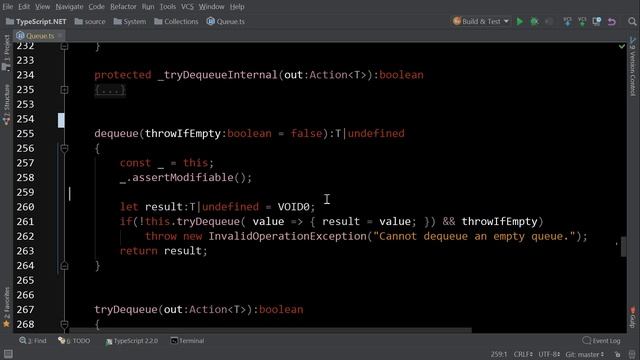The width and height of the screenshot is (640, 360).
Task: Open Search Everywhere magnifier icon
Action: click(x=632, y=22)
